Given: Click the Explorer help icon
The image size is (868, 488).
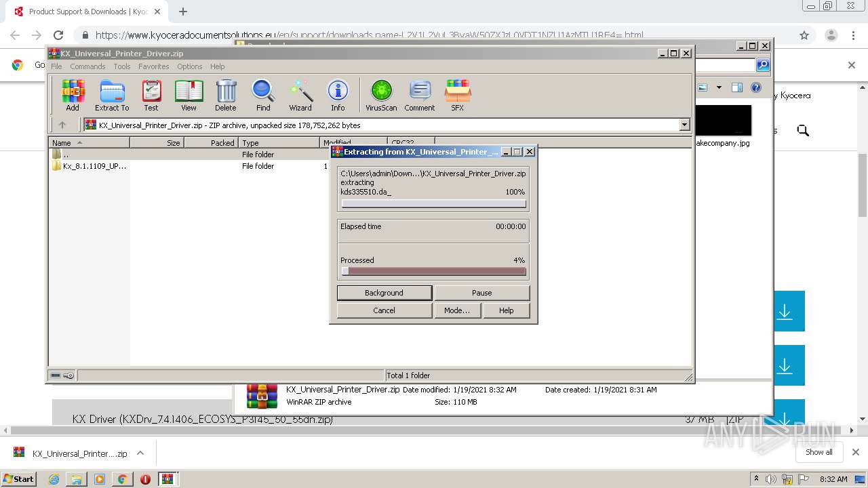Looking at the screenshot, I should click(756, 87).
